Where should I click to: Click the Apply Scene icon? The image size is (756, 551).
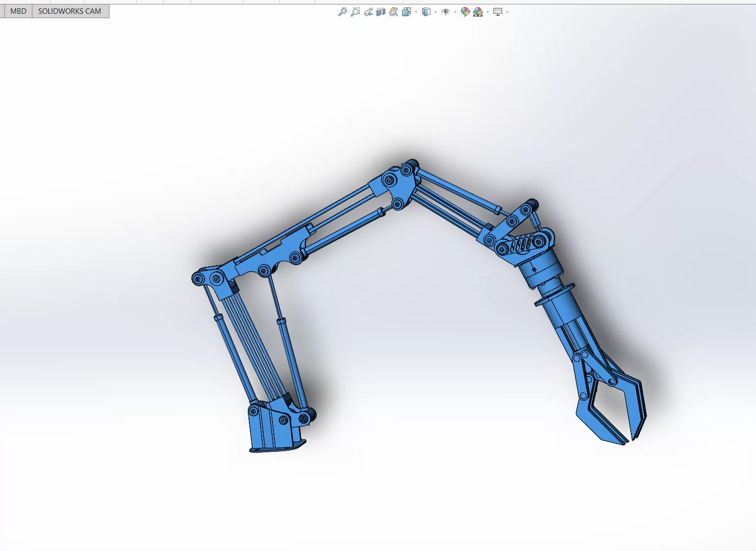478,12
